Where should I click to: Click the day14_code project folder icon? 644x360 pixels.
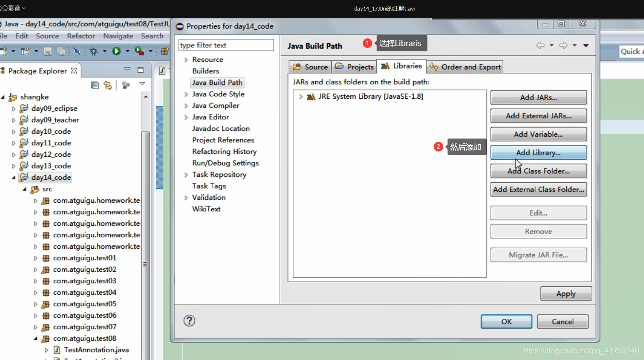coord(24,177)
